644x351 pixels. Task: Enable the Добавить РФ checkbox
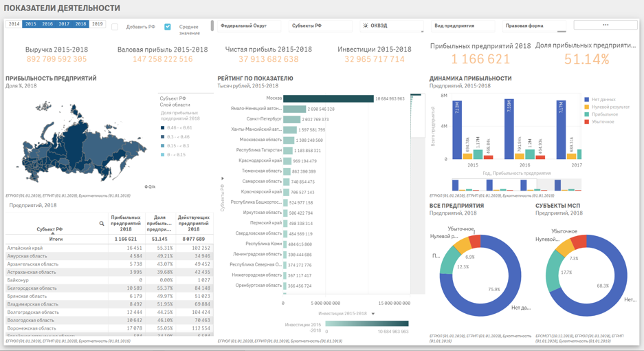[x=115, y=27]
